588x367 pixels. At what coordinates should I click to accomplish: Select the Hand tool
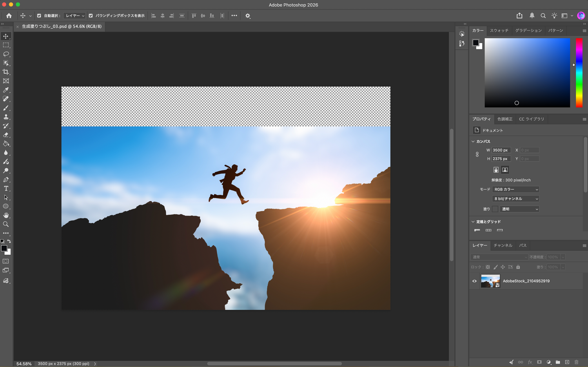(6, 215)
